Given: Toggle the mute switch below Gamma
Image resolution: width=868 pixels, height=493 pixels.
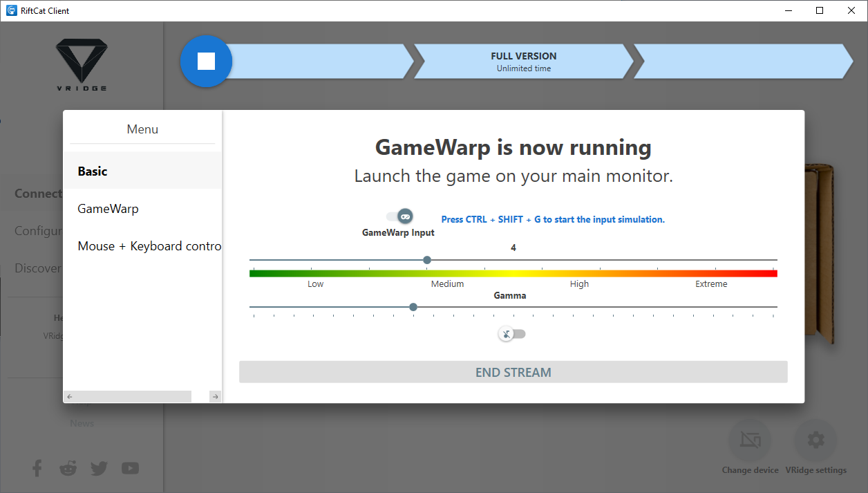Looking at the screenshot, I should click(x=512, y=334).
